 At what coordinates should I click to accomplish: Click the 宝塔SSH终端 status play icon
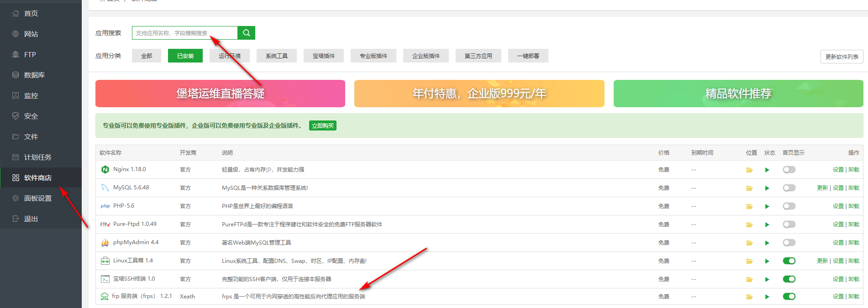click(x=767, y=279)
